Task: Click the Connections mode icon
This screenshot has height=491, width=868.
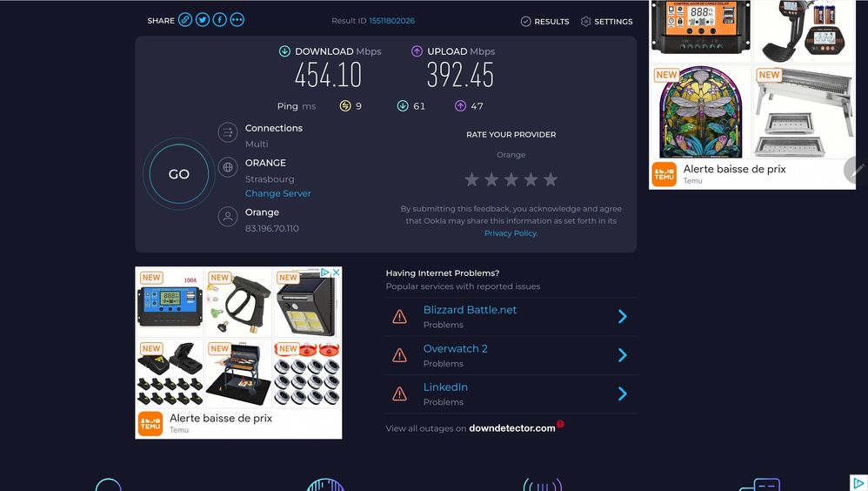Action: pyautogui.click(x=228, y=132)
